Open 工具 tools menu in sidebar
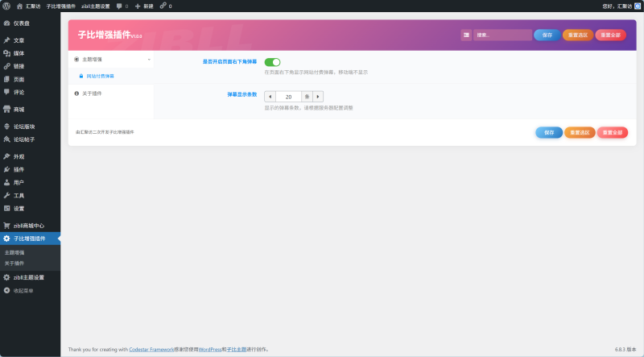The width and height of the screenshot is (644, 357). tap(18, 195)
